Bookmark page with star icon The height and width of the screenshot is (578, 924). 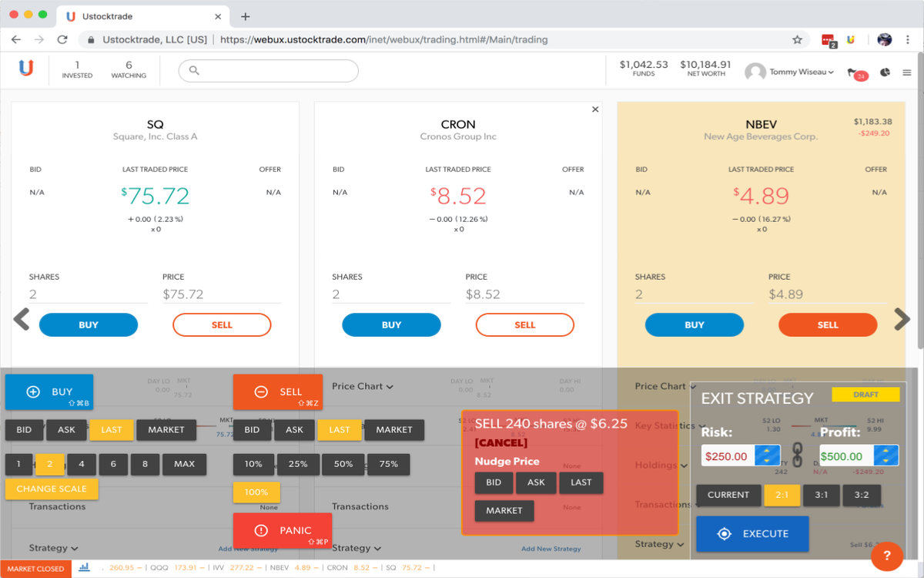797,39
